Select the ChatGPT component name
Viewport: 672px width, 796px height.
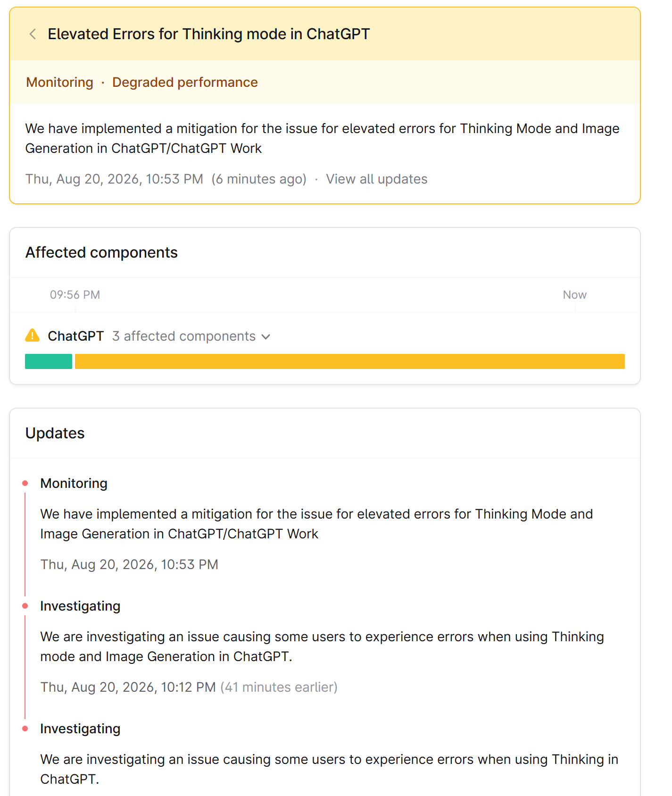point(75,336)
